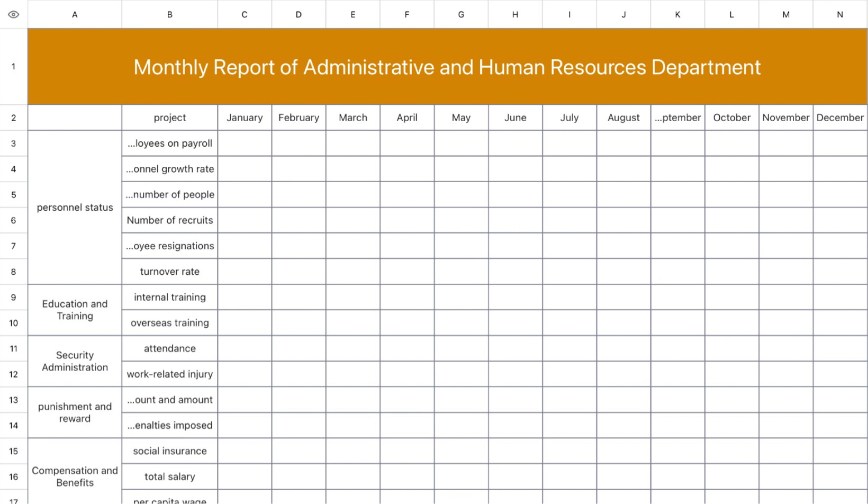Image resolution: width=868 pixels, height=504 pixels.
Task: Click the '...ount and amount' cell
Action: [170, 400]
